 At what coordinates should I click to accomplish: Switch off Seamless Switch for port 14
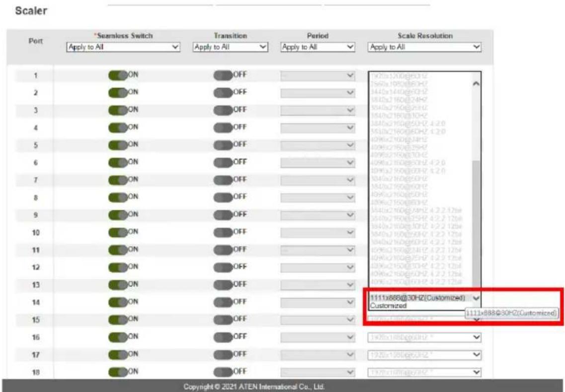click(118, 302)
